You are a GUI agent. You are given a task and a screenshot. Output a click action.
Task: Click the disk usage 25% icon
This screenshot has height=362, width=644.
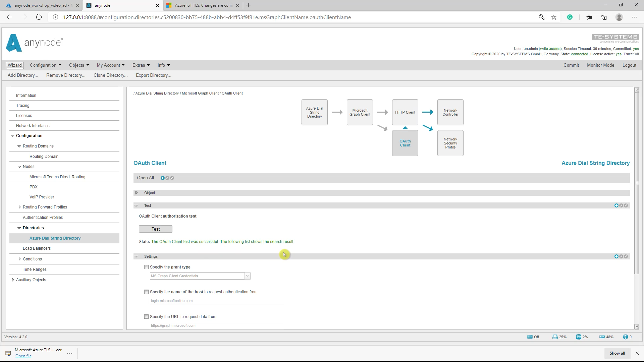[555, 337]
